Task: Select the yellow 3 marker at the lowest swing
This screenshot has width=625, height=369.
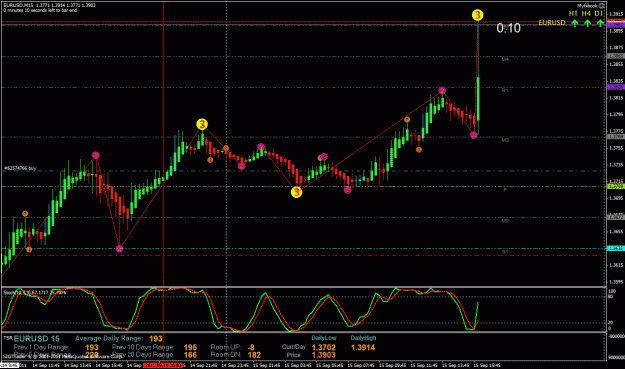Action: (x=296, y=192)
